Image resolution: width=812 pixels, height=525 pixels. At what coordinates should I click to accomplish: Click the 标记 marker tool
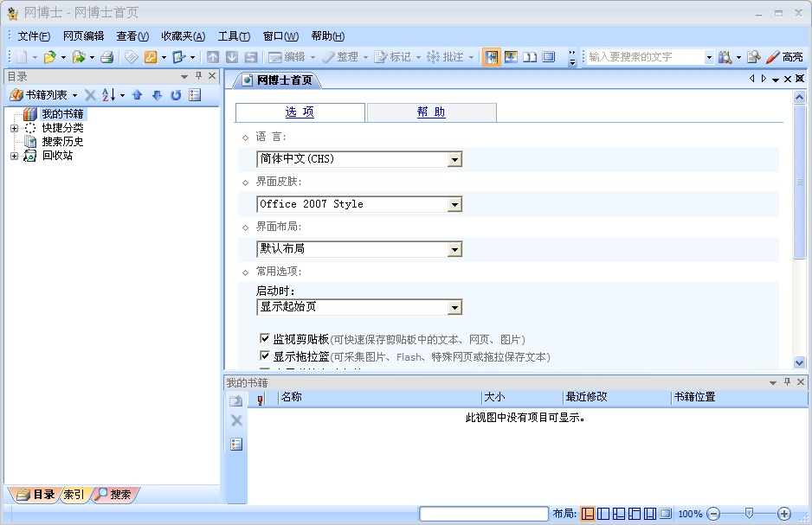392,57
